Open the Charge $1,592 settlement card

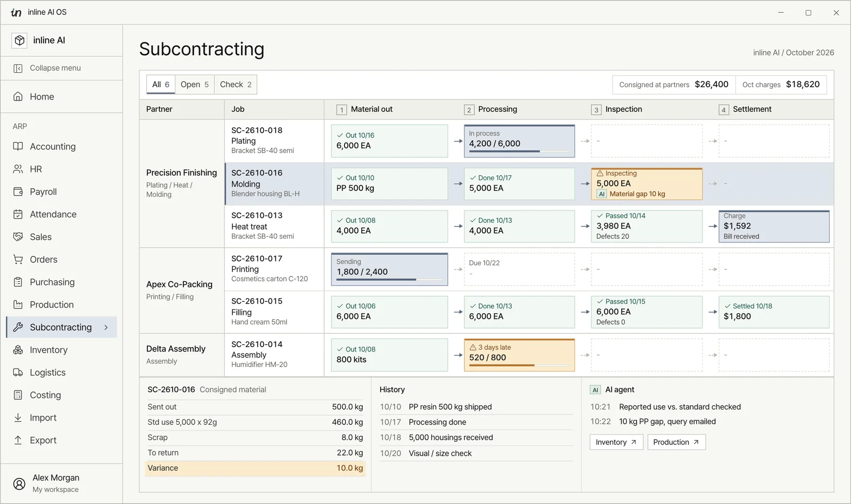[774, 226]
